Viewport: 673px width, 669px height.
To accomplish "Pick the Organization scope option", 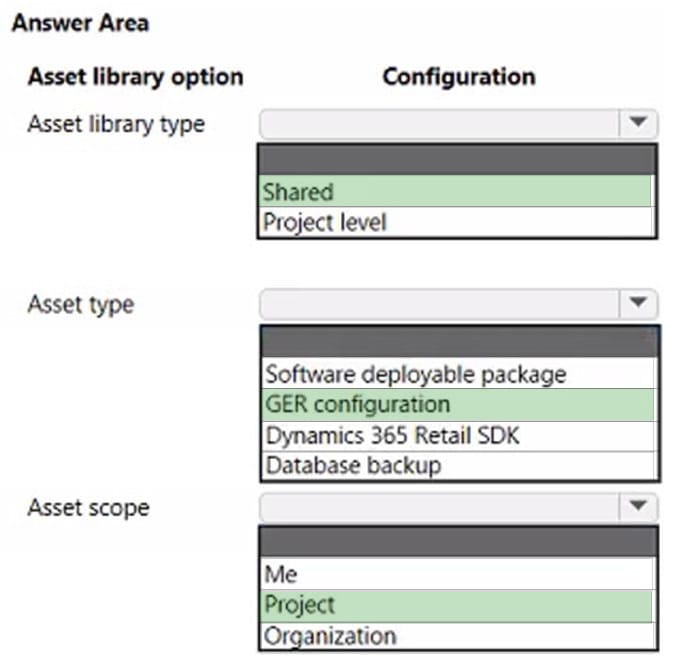I will (458, 635).
